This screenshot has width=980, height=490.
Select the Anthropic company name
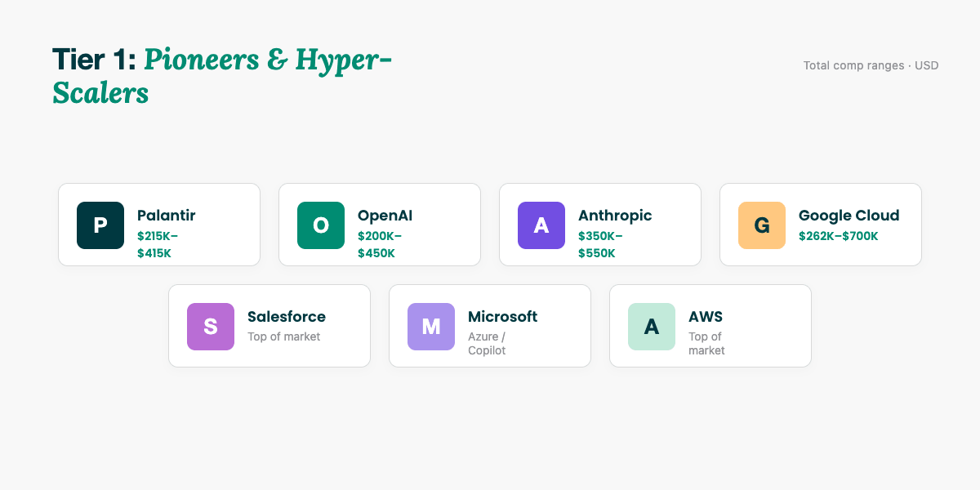pos(615,216)
